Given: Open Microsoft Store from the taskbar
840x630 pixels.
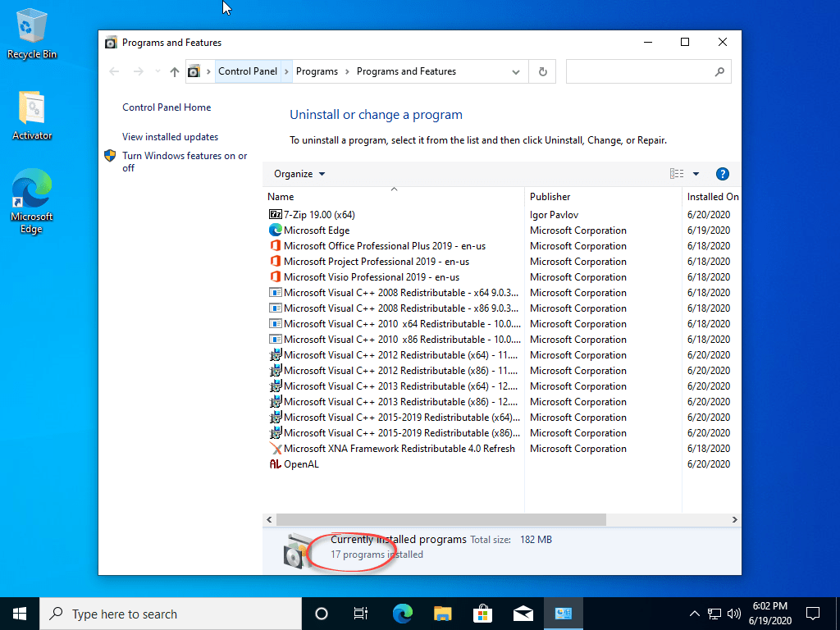Looking at the screenshot, I should pos(482,614).
